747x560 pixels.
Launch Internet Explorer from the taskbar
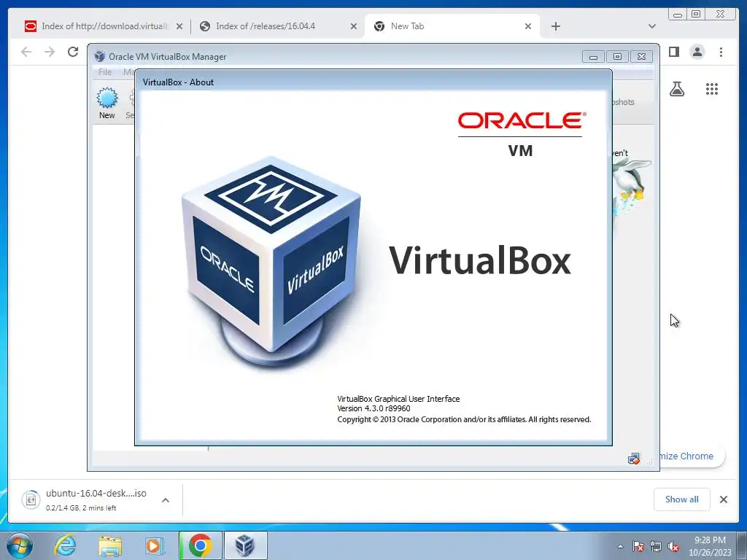tap(65, 545)
